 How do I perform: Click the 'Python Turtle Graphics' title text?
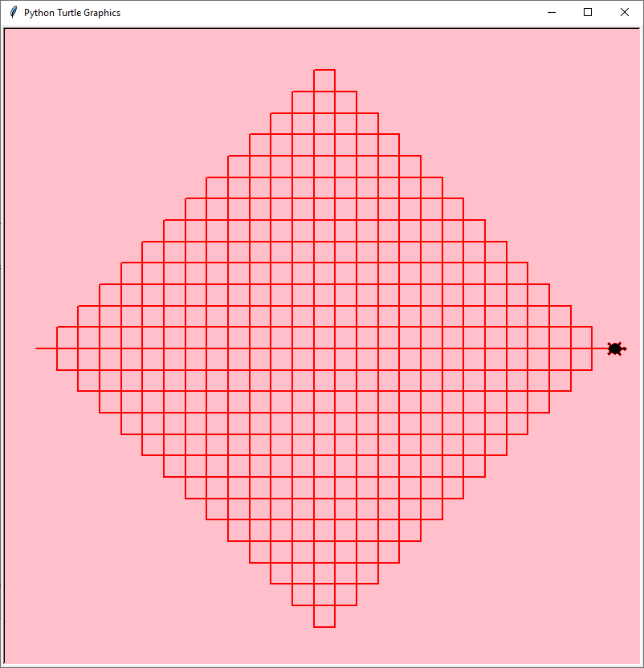(72, 13)
